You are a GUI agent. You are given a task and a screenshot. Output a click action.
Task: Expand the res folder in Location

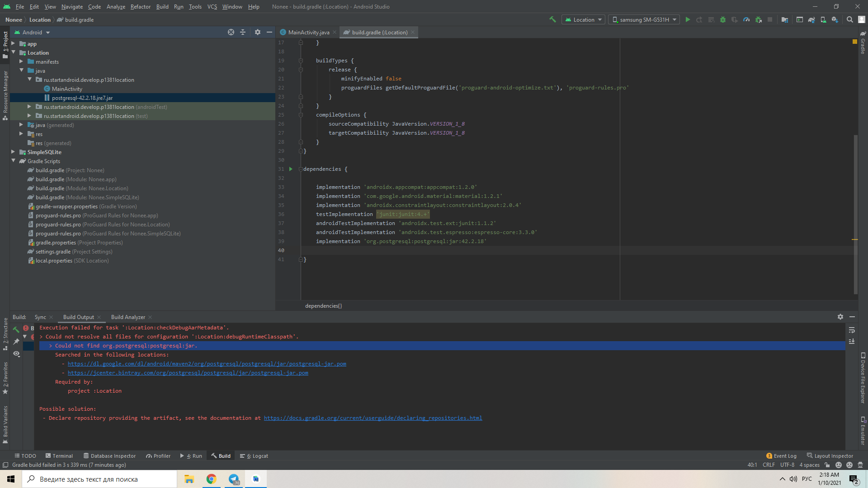pos(21,134)
